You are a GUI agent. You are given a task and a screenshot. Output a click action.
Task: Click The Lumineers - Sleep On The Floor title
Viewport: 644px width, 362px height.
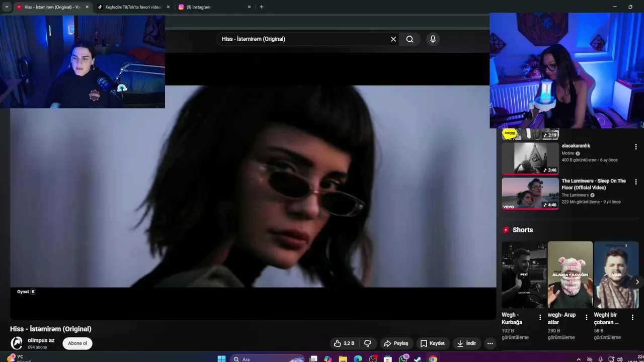(594, 184)
